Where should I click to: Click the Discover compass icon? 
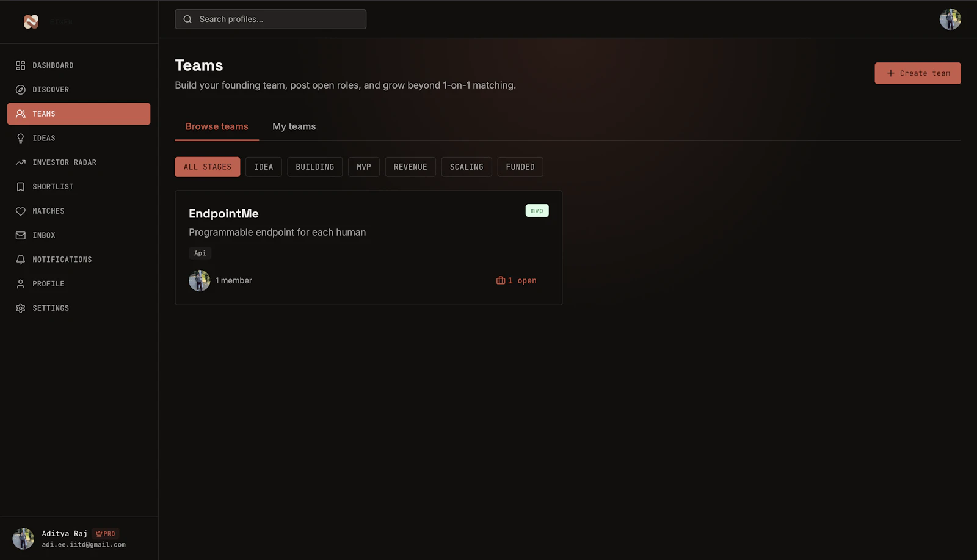(20, 90)
